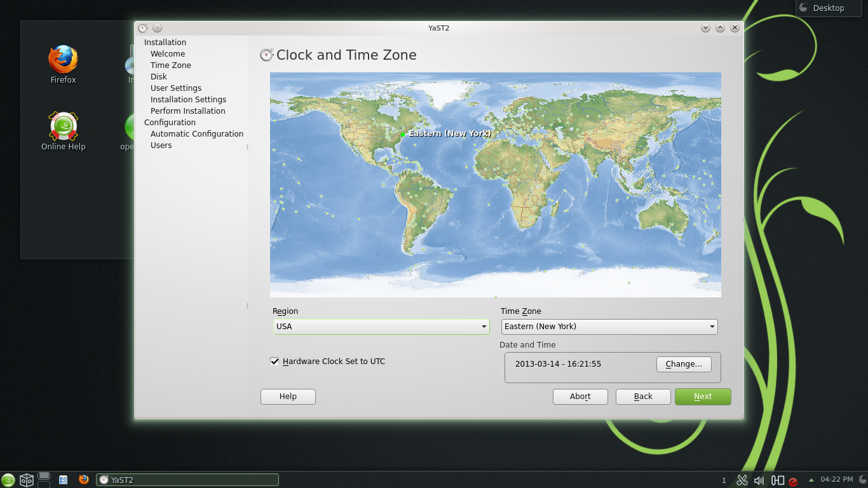
Task: Click the YaST2 taskbar entry
Action: pos(187,480)
